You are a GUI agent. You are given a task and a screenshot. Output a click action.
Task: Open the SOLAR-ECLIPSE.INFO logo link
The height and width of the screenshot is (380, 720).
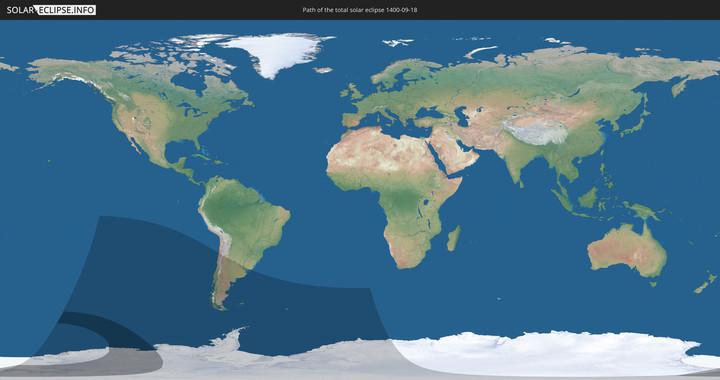(51, 10)
